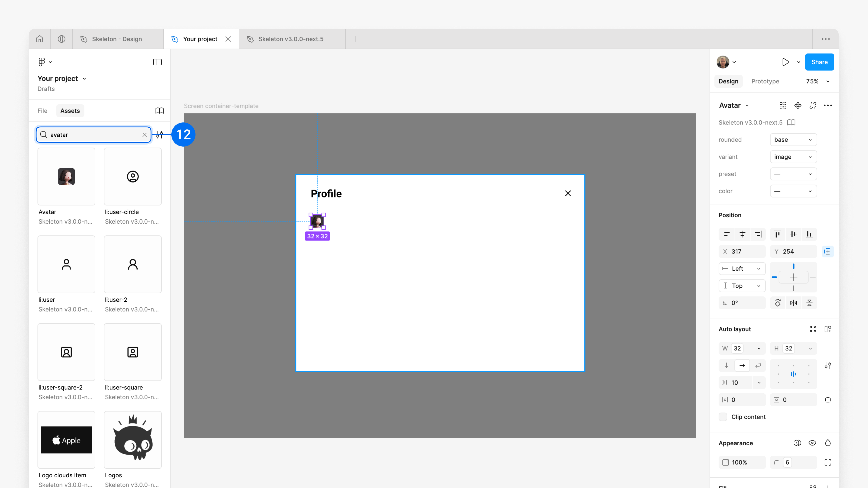This screenshot has height=488, width=868.
Task: Align right in the Position section
Action: coord(758,235)
